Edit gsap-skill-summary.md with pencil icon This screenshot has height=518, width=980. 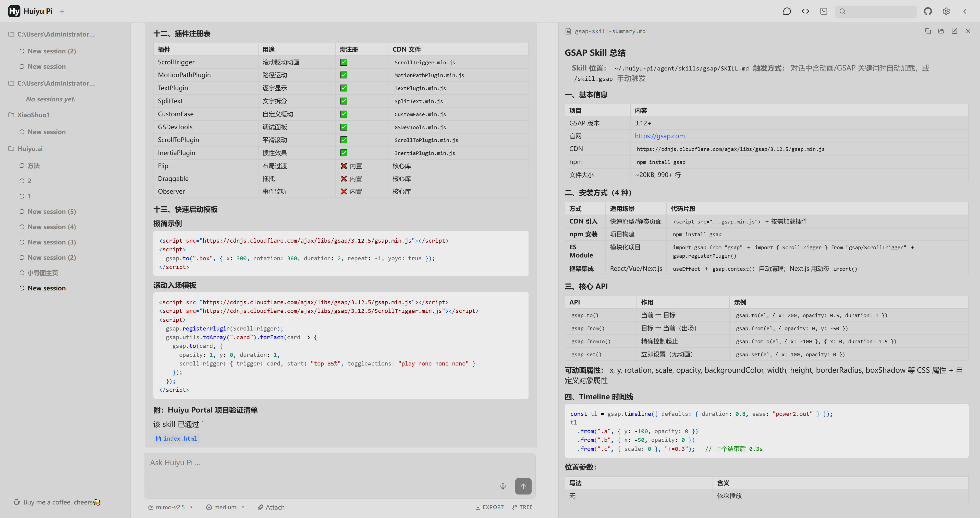click(954, 31)
